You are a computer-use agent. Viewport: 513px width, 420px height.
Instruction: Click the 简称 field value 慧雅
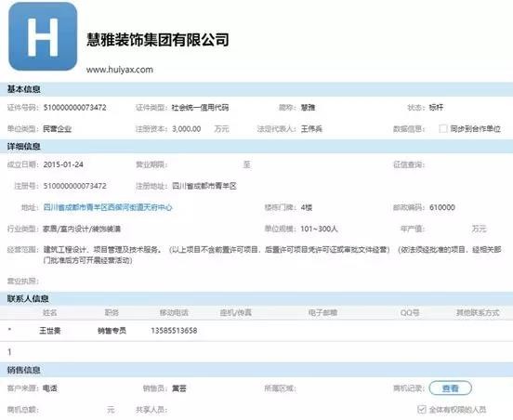click(308, 107)
